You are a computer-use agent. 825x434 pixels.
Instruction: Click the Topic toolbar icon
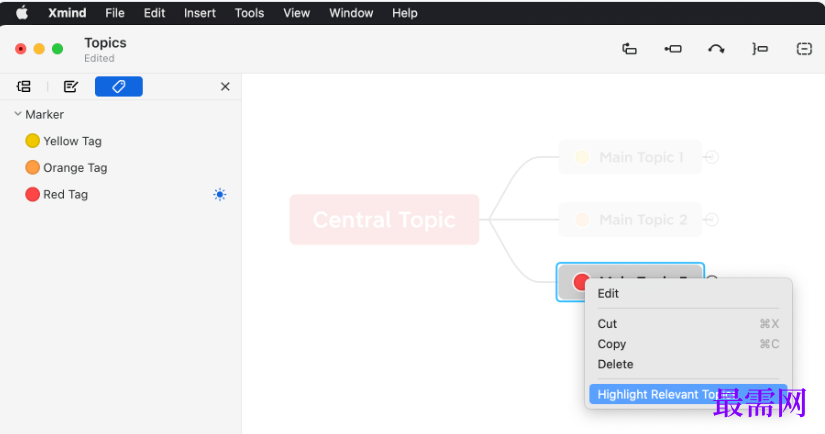(x=629, y=48)
